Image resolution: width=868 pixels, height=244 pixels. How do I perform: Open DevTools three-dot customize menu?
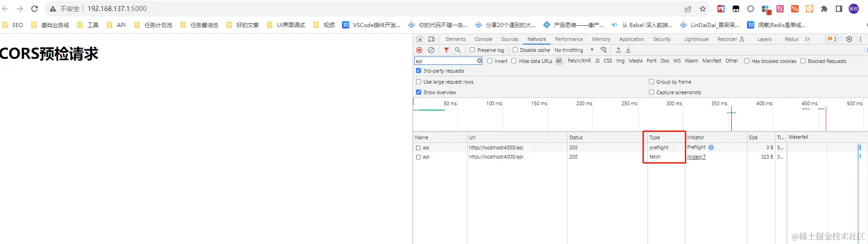[x=860, y=39]
